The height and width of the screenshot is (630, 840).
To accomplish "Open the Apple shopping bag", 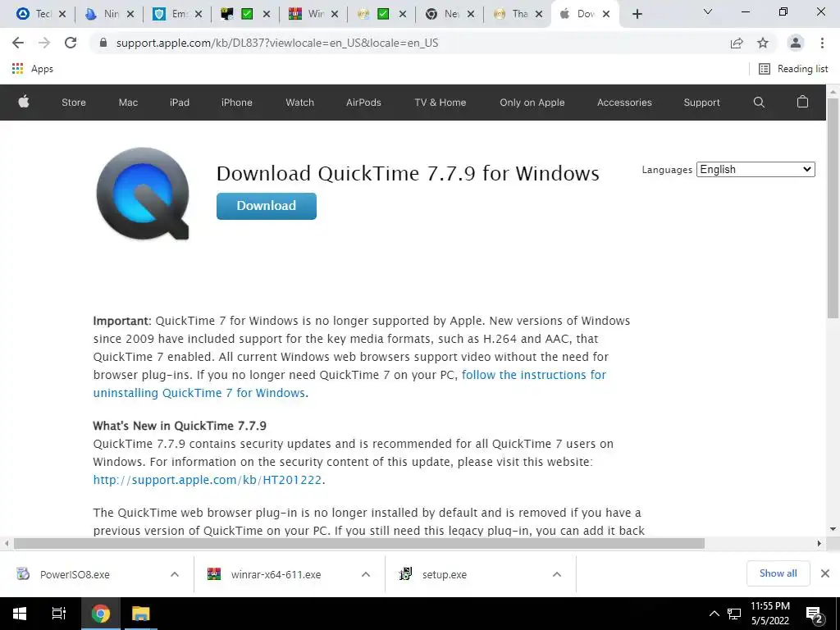I will click(802, 102).
